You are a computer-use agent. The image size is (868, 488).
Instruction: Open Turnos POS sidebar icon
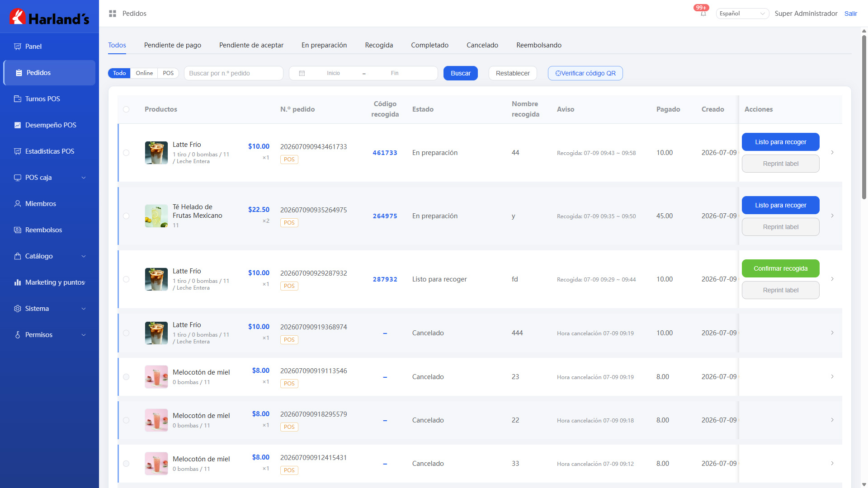click(18, 99)
